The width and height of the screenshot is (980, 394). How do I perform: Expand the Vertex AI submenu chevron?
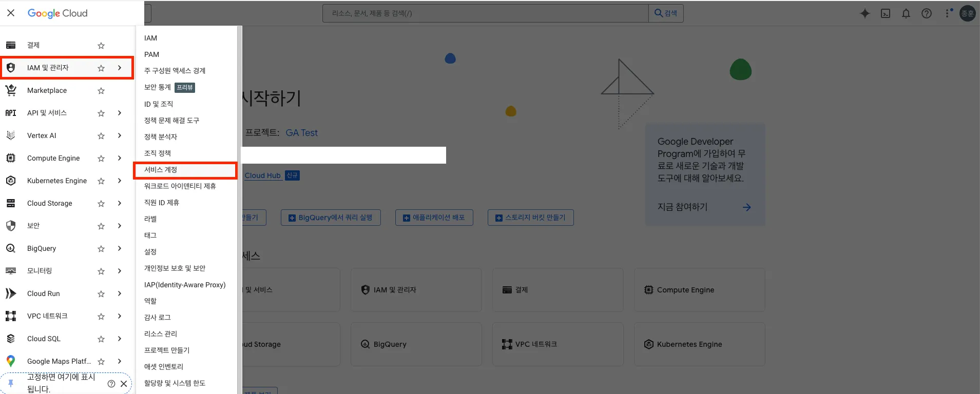pos(120,135)
